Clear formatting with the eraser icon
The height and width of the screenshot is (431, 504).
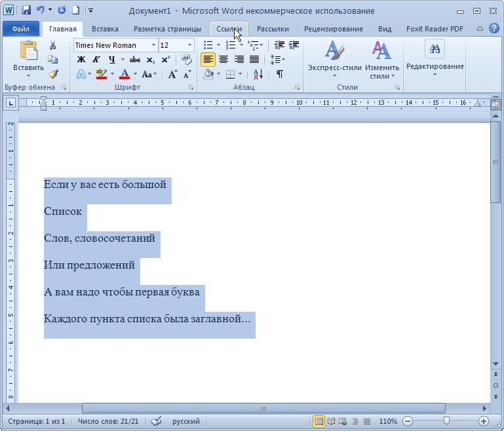[186, 60]
